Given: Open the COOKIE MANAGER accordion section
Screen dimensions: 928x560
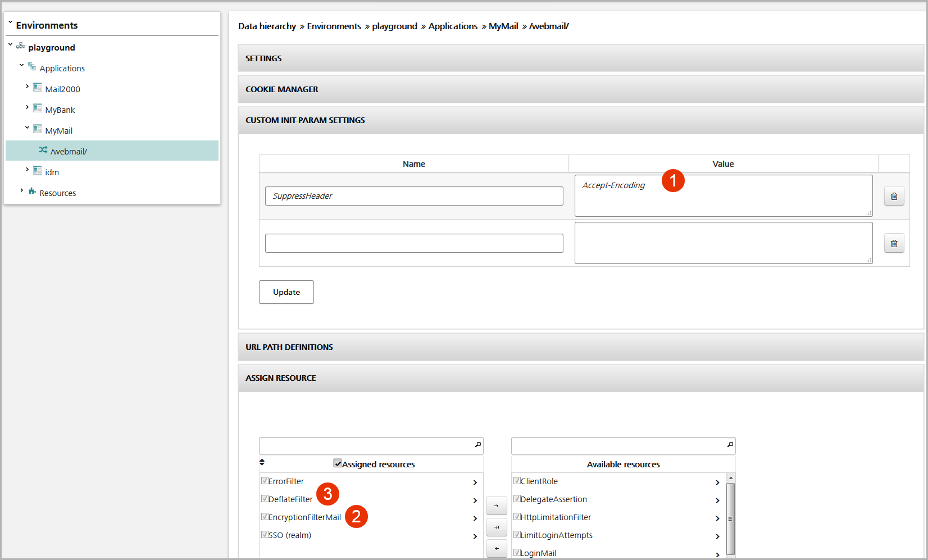Looking at the screenshot, I should click(581, 89).
